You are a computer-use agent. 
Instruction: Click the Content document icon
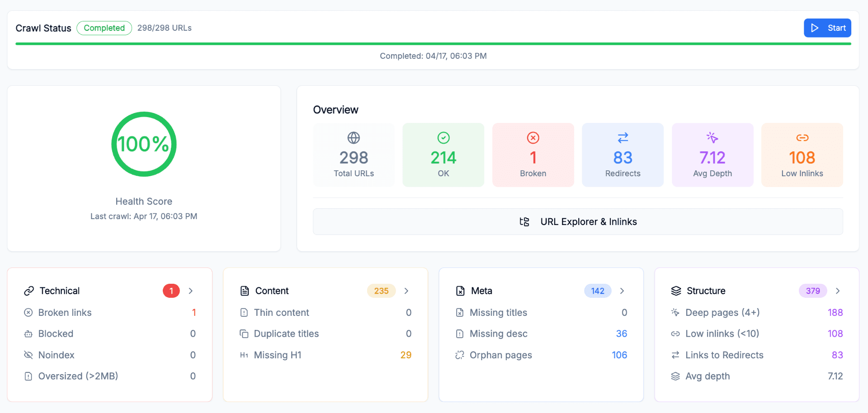point(245,291)
